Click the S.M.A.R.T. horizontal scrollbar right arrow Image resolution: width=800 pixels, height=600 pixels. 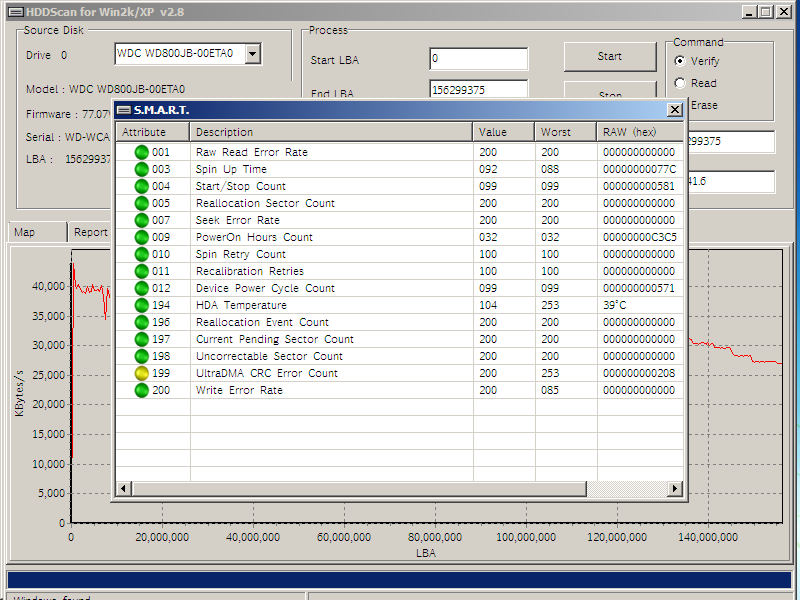pyautogui.click(x=675, y=488)
